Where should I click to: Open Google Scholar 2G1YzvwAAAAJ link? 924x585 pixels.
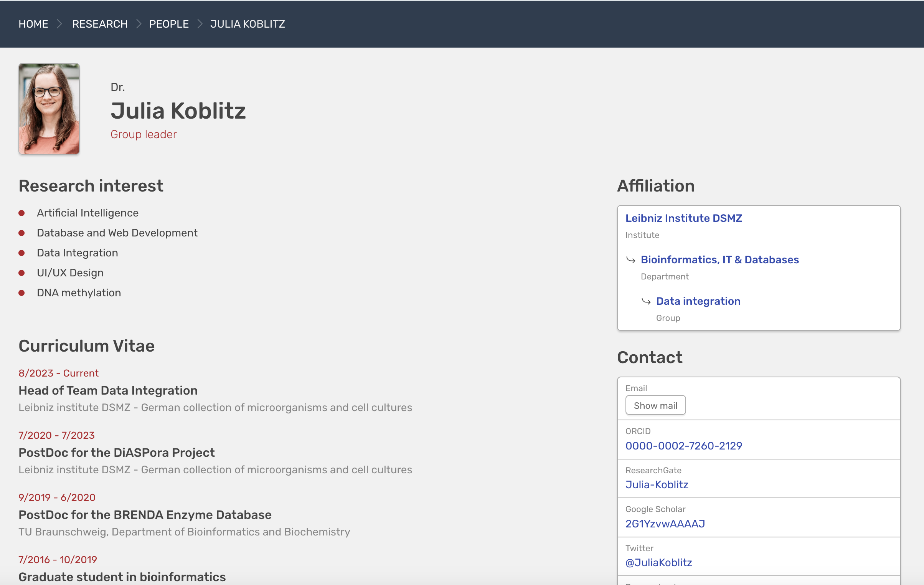(x=665, y=524)
